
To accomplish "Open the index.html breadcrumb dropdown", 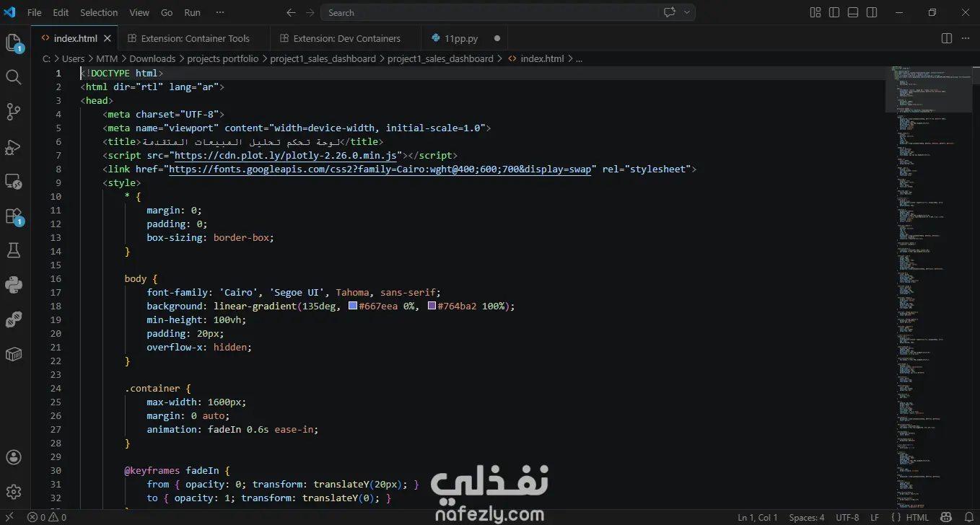I will pos(542,58).
